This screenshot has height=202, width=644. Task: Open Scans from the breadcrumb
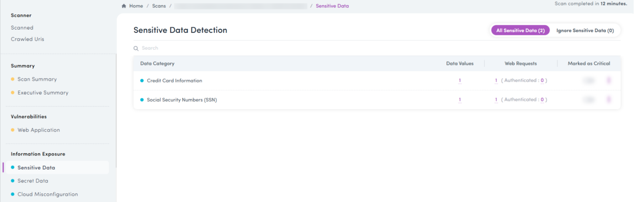[x=159, y=6]
